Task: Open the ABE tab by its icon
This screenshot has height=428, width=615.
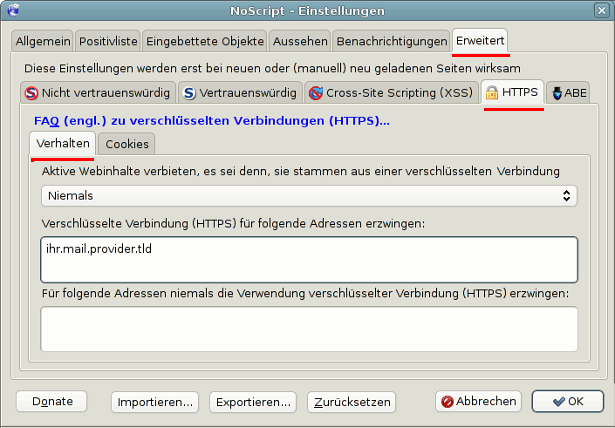Action: [x=556, y=93]
